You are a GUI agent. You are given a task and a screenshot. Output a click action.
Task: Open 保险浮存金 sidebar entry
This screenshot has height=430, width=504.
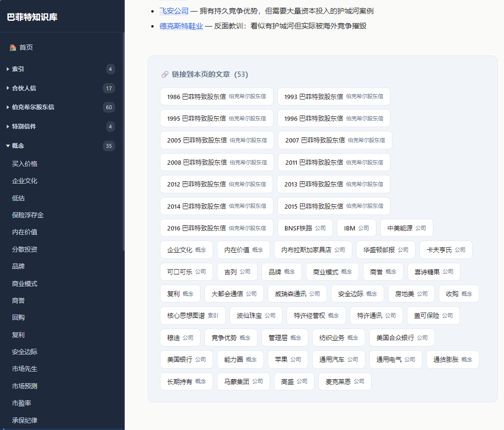(x=28, y=215)
